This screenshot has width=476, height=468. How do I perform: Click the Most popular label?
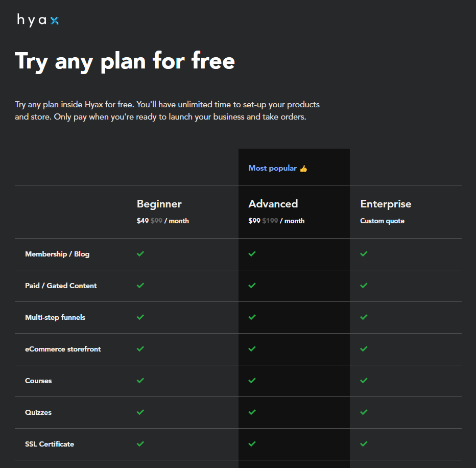pos(272,168)
